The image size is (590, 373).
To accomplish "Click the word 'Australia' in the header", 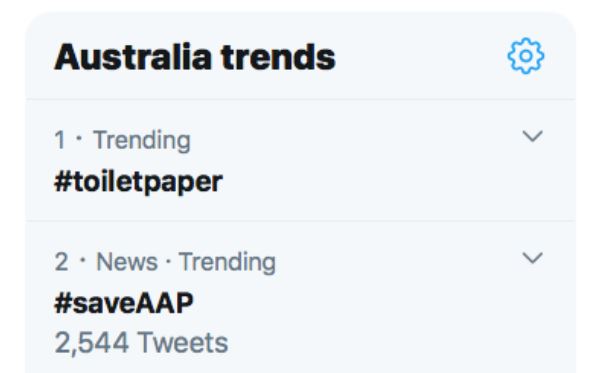I will (x=133, y=57).
